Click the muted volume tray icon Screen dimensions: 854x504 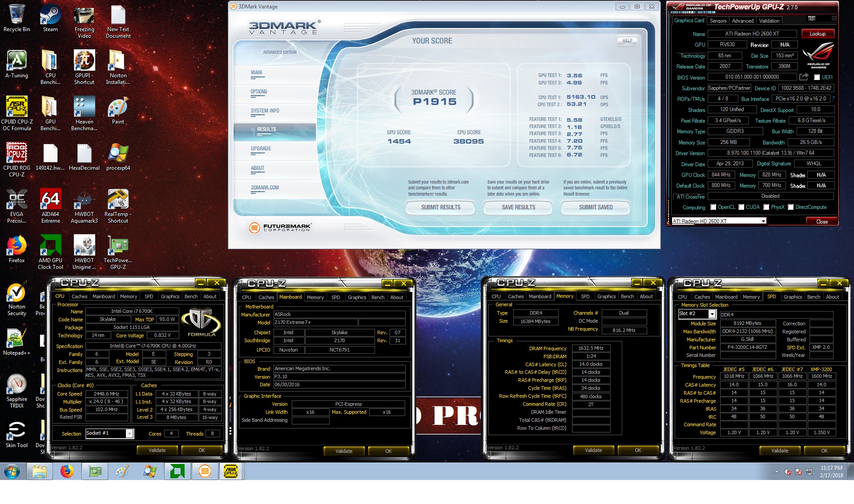pyautogui.click(x=787, y=472)
